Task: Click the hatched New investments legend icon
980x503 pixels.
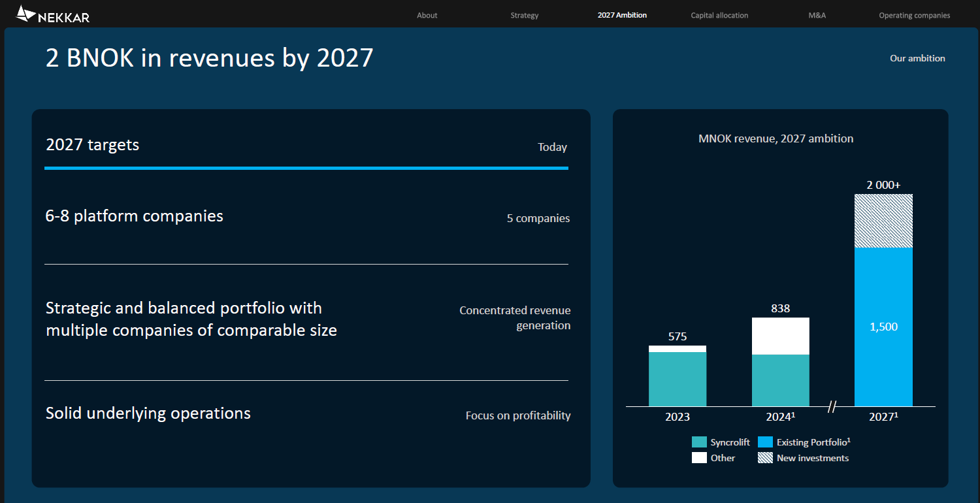Action: click(x=765, y=458)
